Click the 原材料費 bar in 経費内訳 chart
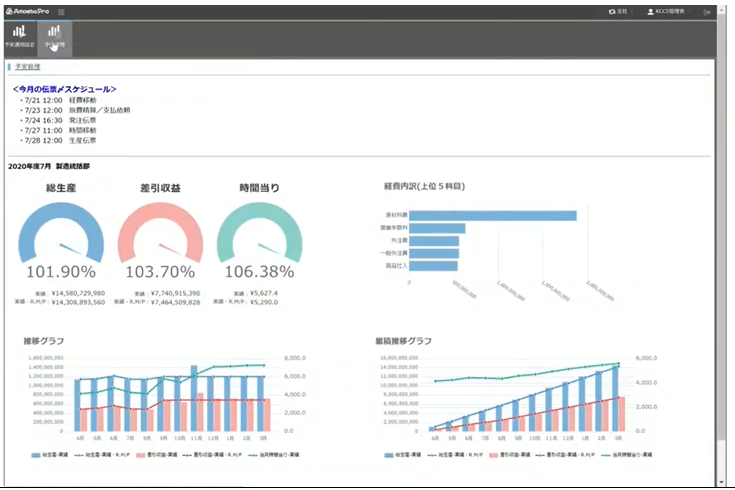 point(493,215)
